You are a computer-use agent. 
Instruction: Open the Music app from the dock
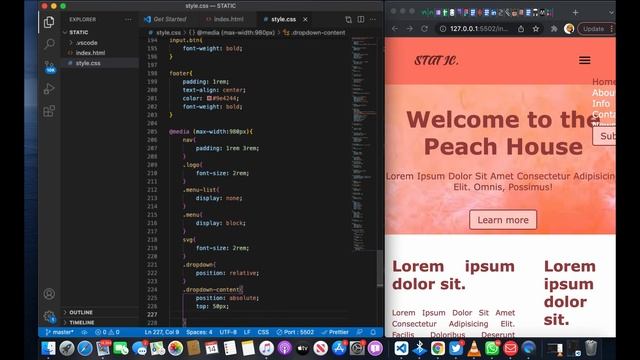(x=266, y=348)
